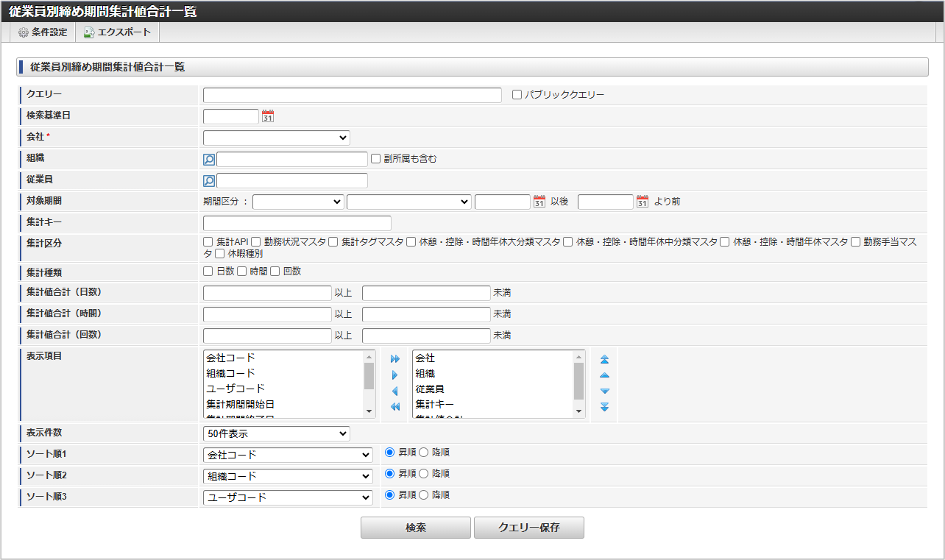The width and height of the screenshot is (945, 560).
Task: Open the 条件設定 toolbar menu
Action: [42, 32]
